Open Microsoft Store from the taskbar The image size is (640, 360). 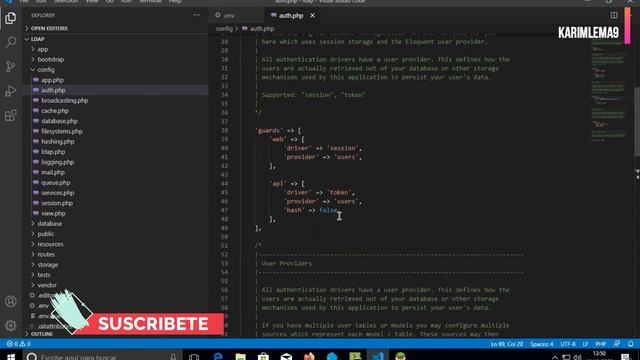point(263,357)
